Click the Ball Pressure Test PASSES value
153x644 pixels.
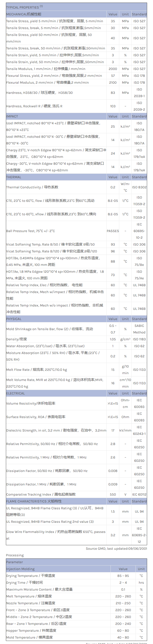pos(113,231)
